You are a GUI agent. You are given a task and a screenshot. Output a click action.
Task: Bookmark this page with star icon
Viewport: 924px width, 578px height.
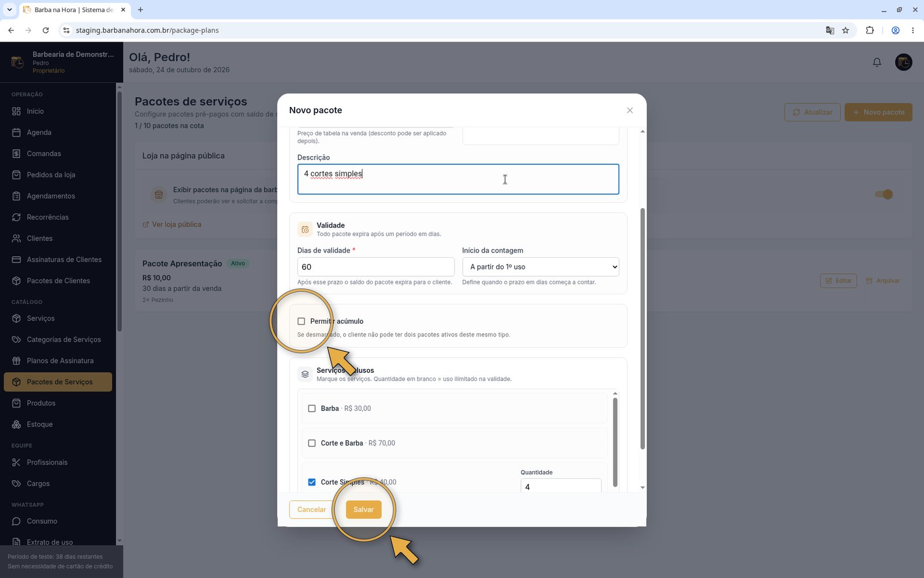845,30
